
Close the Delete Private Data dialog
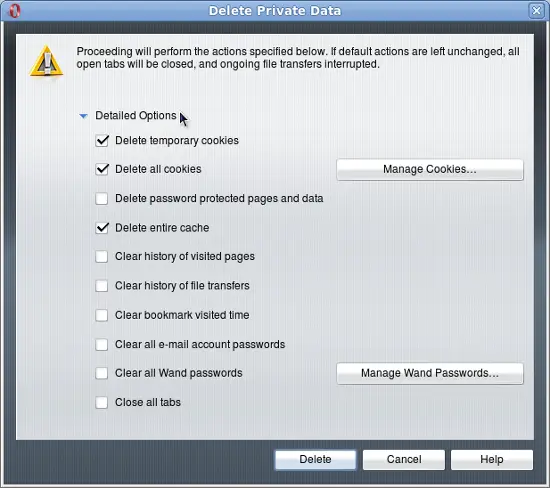[536, 11]
